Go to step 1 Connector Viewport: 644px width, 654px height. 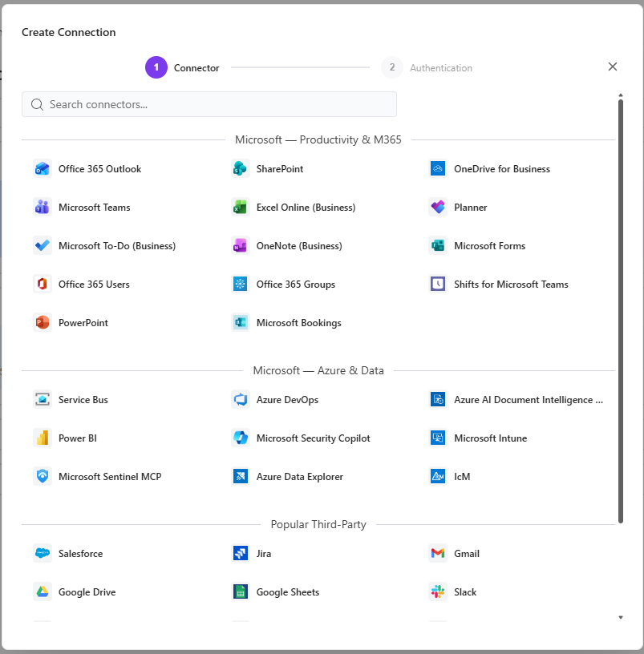tap(182, 67)
